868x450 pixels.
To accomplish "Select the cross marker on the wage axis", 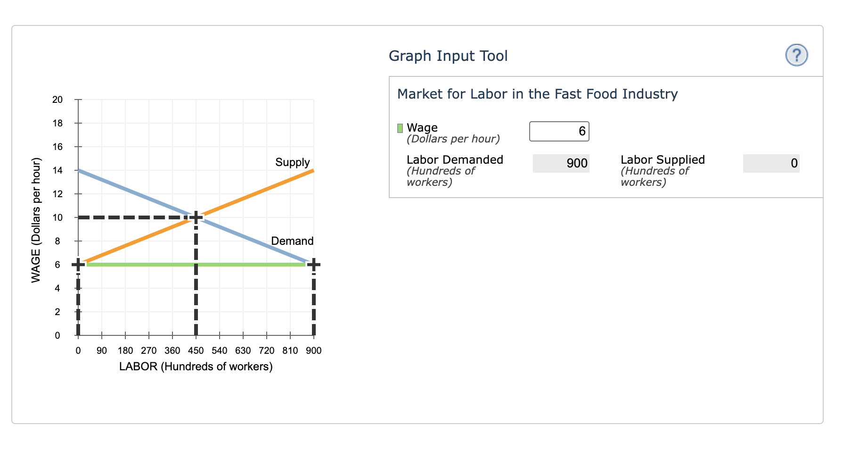I will tap(77, 265).
